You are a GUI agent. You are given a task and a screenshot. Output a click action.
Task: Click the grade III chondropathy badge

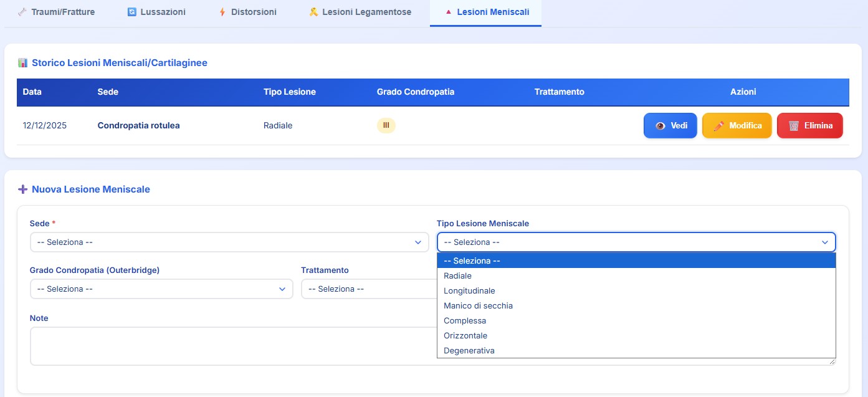click(x=386, y=125)
